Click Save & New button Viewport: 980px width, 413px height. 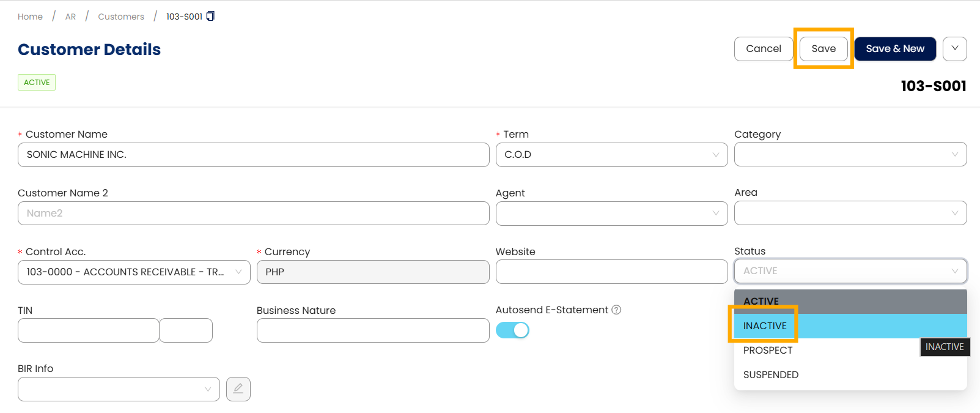coord(895,49)
